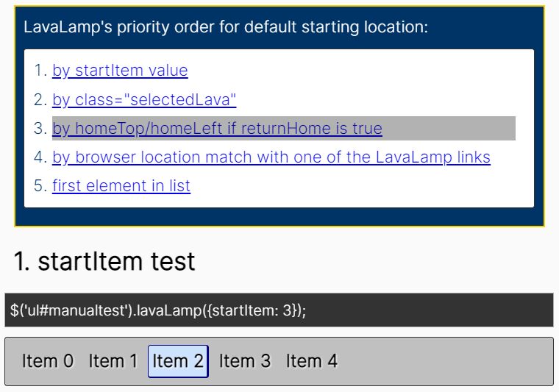The width and height of the screenshot is (559, 392).
Task: Select Item 0 in LavaLamp menu
Action: [x=47, y=361]
